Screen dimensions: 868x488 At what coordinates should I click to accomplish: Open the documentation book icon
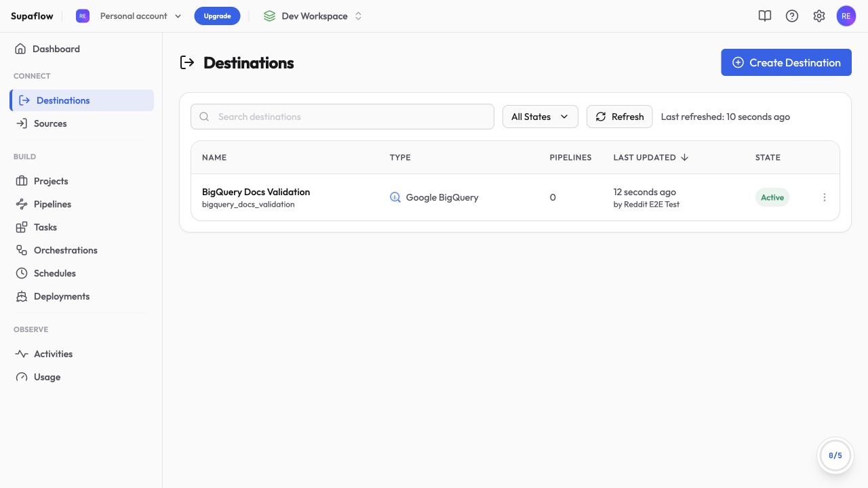[x=765, y=16]
